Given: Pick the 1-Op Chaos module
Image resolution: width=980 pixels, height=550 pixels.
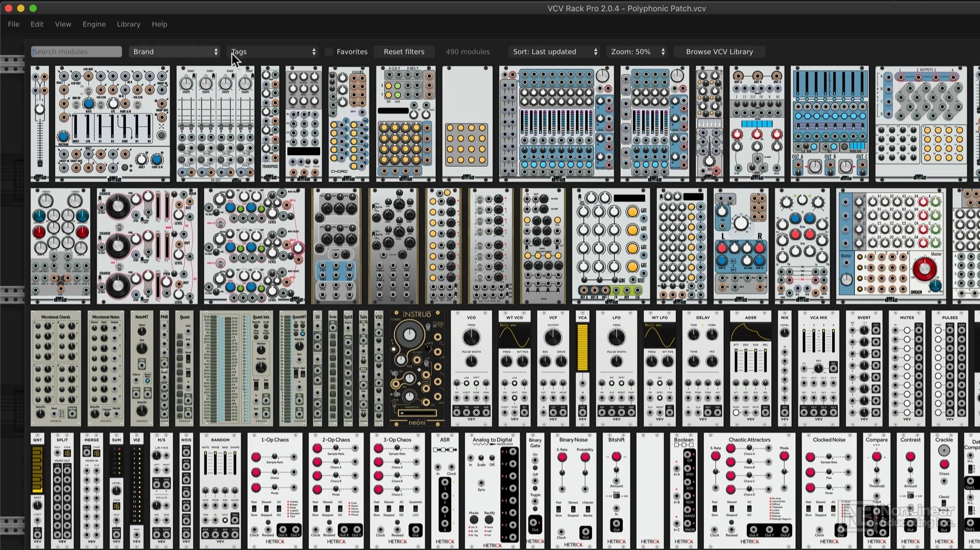Looking at the screenshot, I should pyautogui.click(x=275, y=490).
